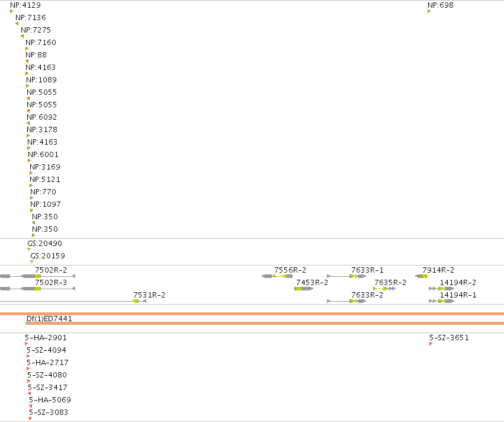The height and width of the screenshot is (422, 504).
Task: Click the 14194R-1 transcript label
Action: (458, 295)
